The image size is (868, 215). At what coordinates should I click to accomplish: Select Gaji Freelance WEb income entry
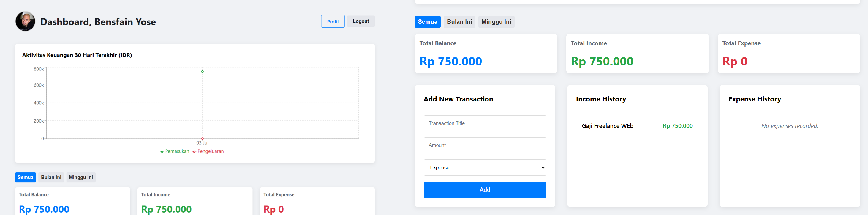tap(607, 126)
